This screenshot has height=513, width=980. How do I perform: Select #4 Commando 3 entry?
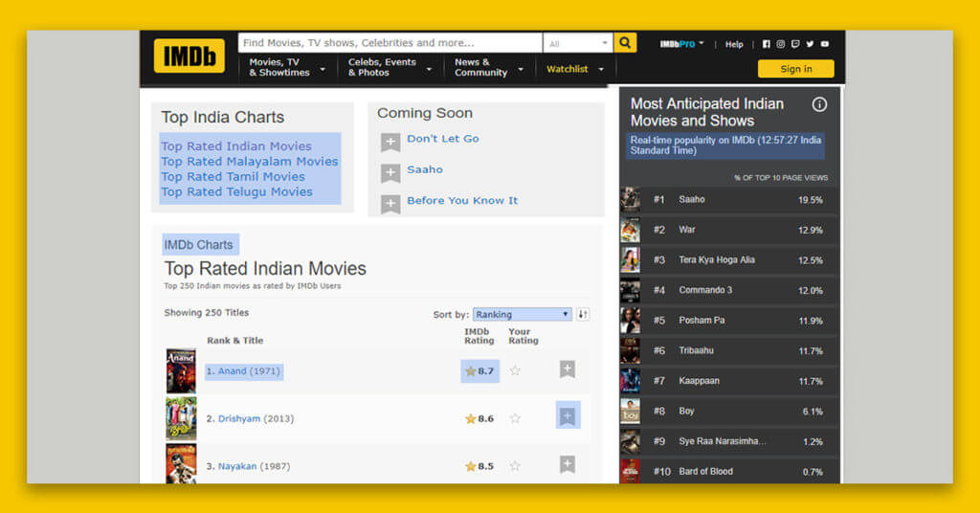[x=729, y=291]
